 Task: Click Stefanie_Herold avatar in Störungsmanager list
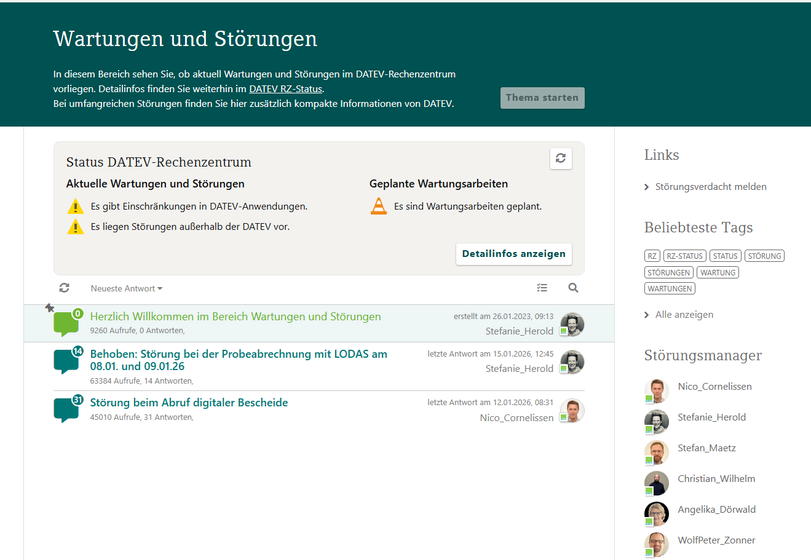pos(656,421)
